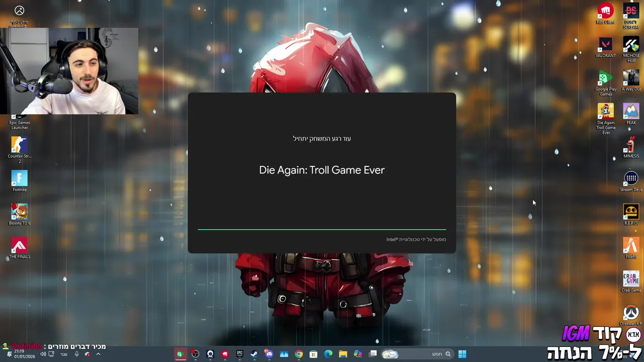
Task: Open File Explorer from the taskbar
Action: point(343,354)
